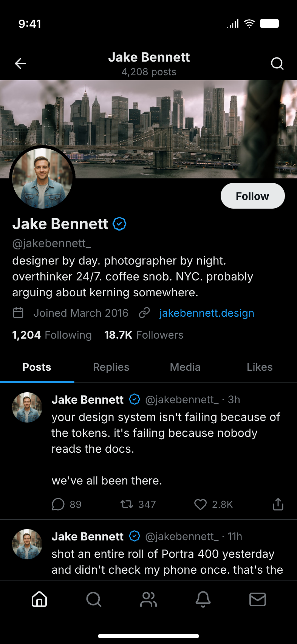Switch to the Media tab
Viewport: 297px width, 644px height.
coord(185,367)
